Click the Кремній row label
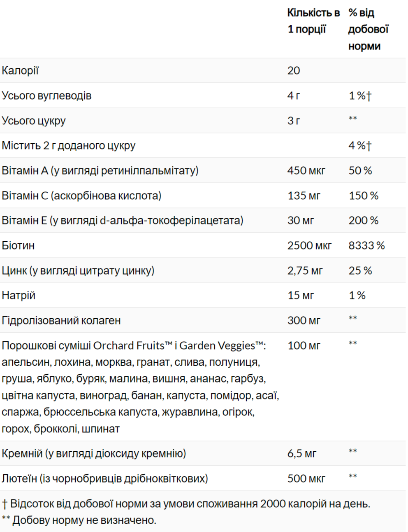This screenshot has height=532, width=408. [x=94, y=453]
